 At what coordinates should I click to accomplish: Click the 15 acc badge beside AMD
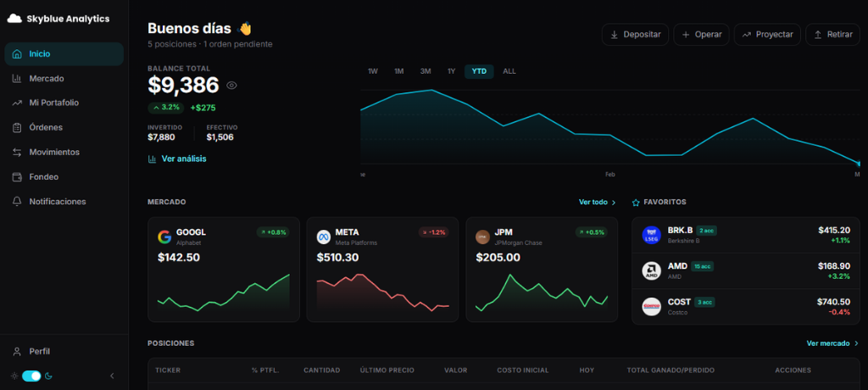click(x=702, y=266)
